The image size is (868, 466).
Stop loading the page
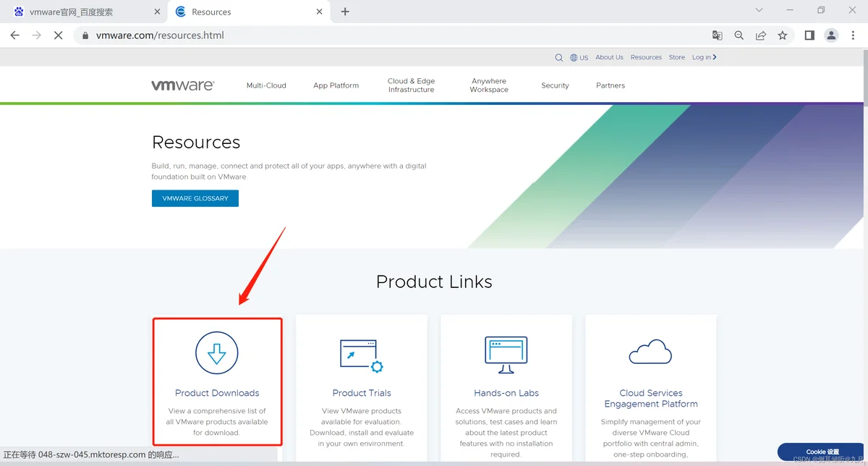[x=59, y=35]
